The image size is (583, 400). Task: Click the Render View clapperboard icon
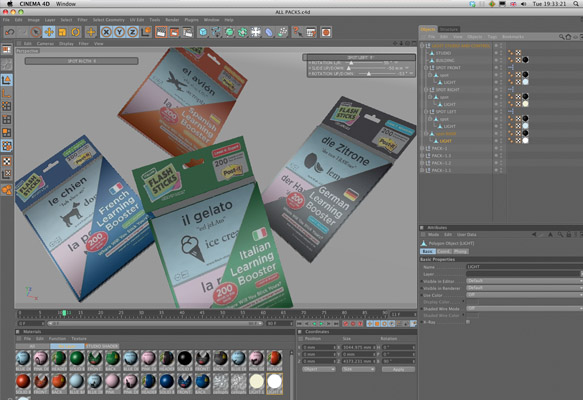[x=161, y=32]
